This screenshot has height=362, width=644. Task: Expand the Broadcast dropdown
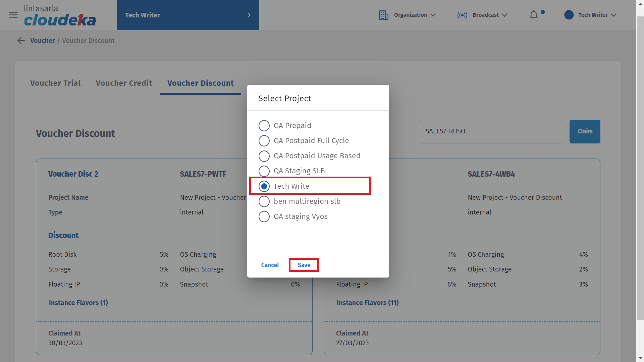point(504,15)
